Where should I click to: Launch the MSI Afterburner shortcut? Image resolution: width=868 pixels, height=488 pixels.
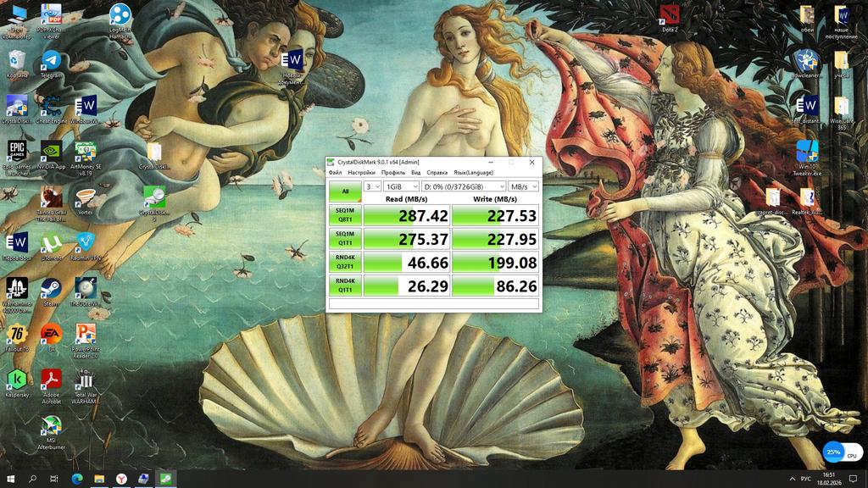[x=51, y=427]
